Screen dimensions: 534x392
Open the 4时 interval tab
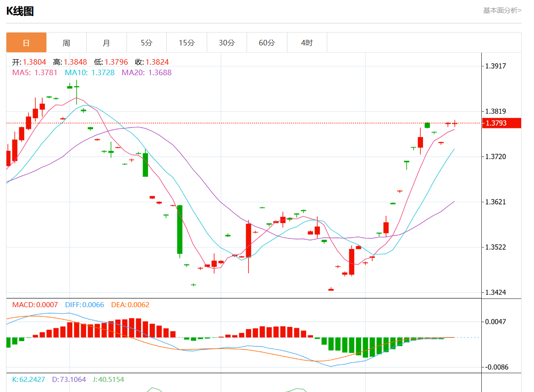point(307,43)
